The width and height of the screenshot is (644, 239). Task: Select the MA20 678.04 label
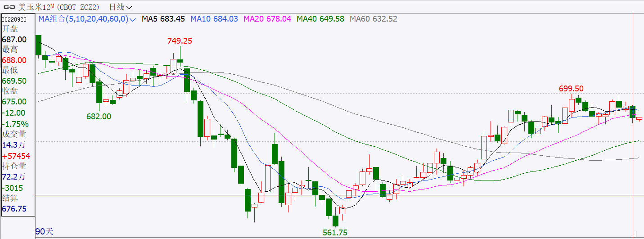pyautogui.click(x=267, y=19)
